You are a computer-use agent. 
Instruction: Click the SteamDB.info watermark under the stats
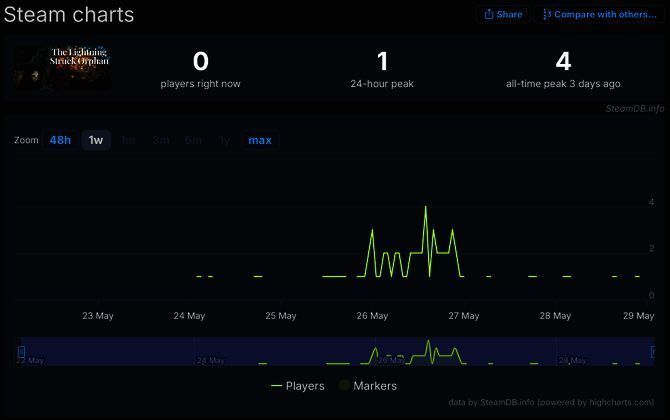coord(634,108)
